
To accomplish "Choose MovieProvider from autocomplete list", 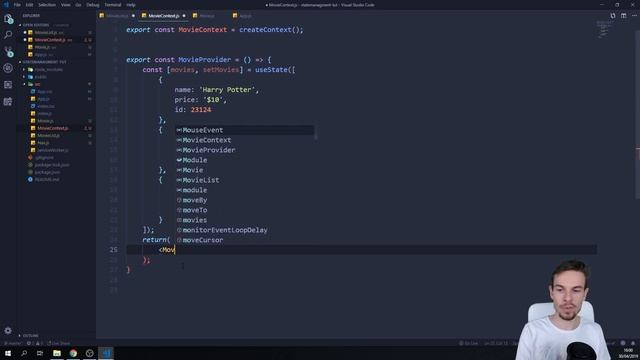I will click(x=245, y=150).
